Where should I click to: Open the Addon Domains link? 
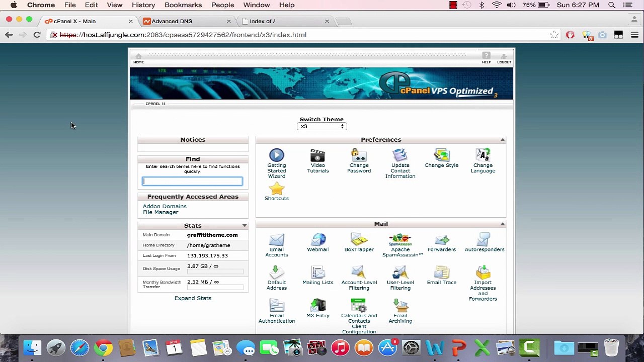click(x=165, y=206)
